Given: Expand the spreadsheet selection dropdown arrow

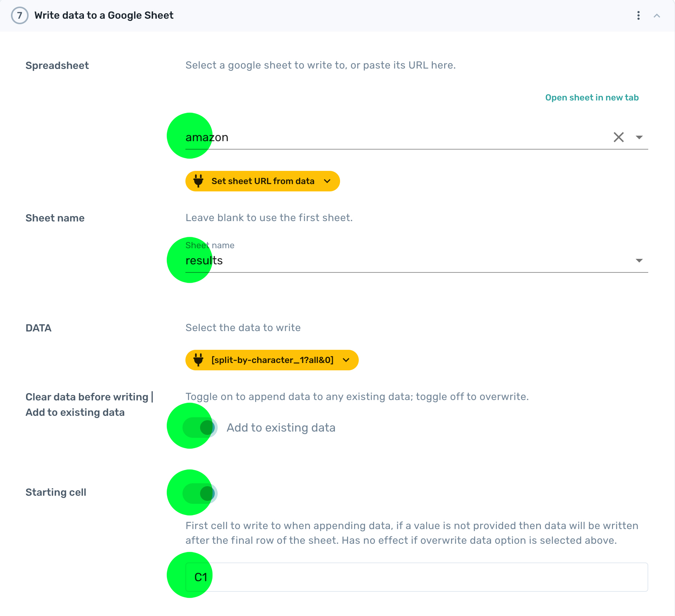Looking at the screenshot, I should (x=639, y=137).
